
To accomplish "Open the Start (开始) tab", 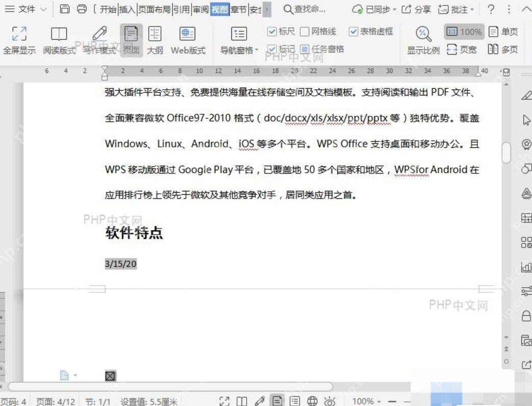I will [x=108, y=10].
